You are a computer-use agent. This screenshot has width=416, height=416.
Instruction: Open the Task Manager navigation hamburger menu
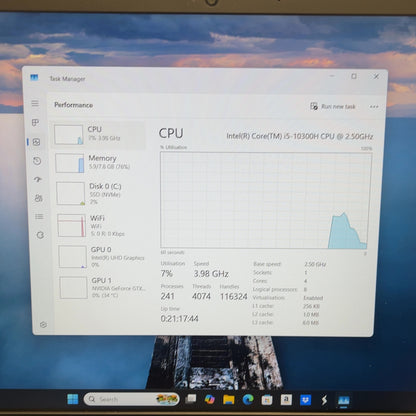[35, 103]
